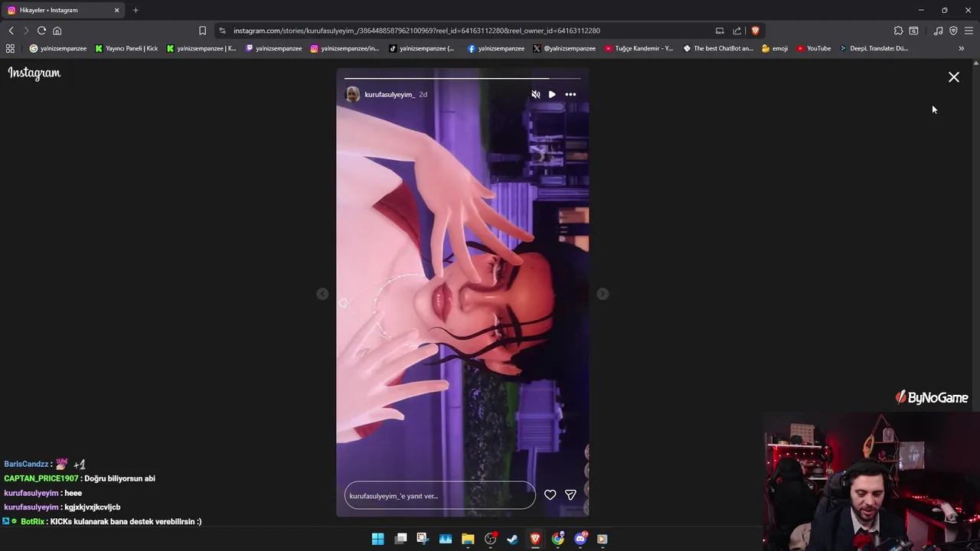The width and height of the screenshot is (980, 551).
Task: Launch Snipping Tool from taskbar
Action: (423, 539)
